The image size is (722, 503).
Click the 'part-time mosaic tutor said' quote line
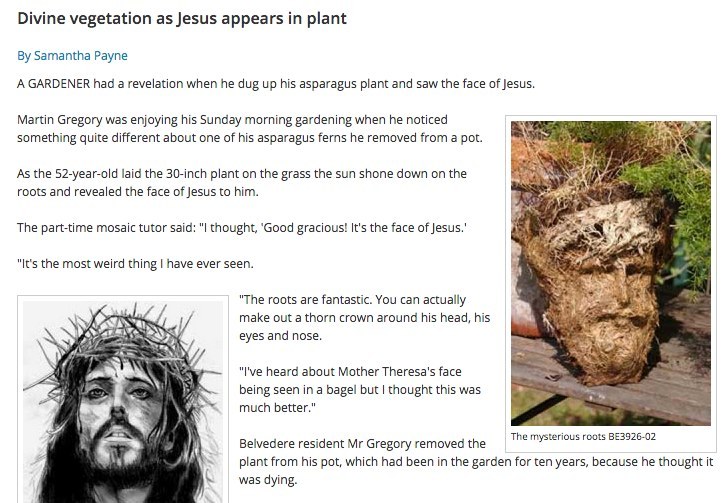[x=242, y=228]
